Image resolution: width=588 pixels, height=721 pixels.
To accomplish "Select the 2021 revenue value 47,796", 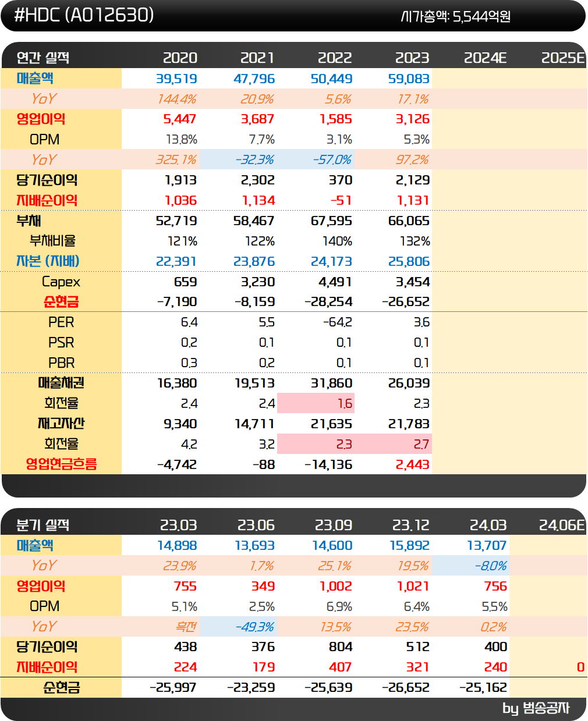I will (x=254, y=79).
